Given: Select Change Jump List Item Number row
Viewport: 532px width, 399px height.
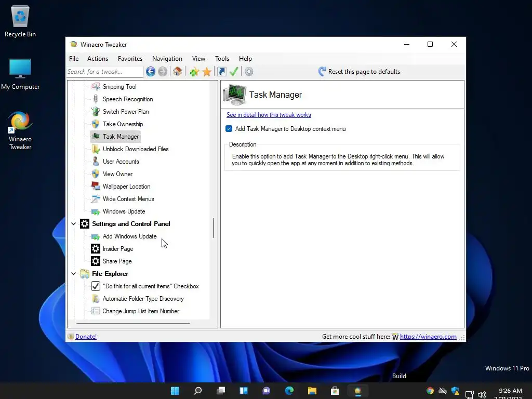Looking at the screenshot, I should click(x=141, y=311).
